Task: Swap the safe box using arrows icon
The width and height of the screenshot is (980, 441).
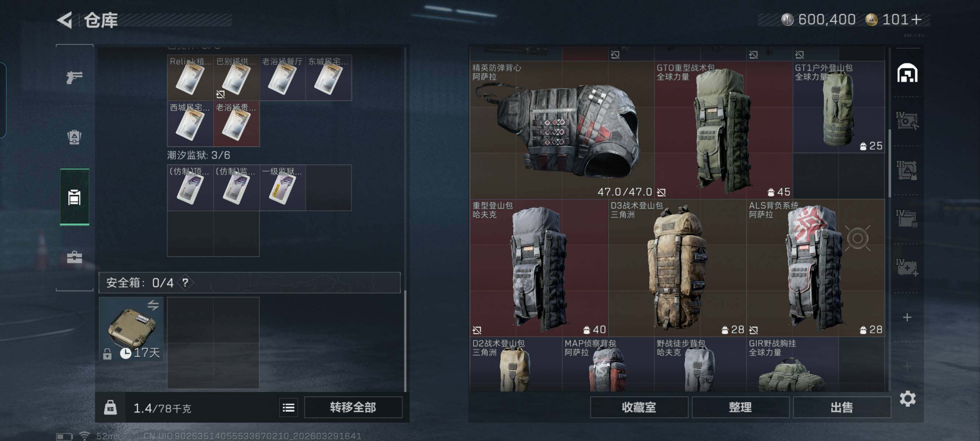Action: coord(153,305)
